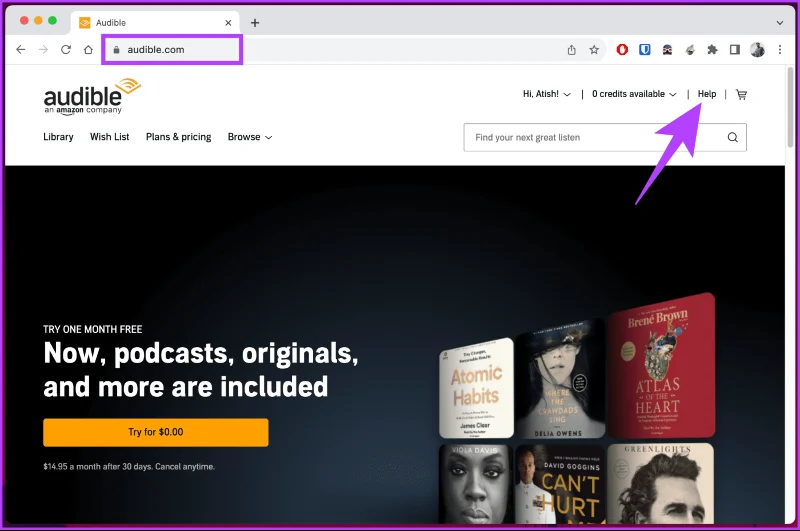Close the Audible tab
The image size is (800, 531).
228,22
